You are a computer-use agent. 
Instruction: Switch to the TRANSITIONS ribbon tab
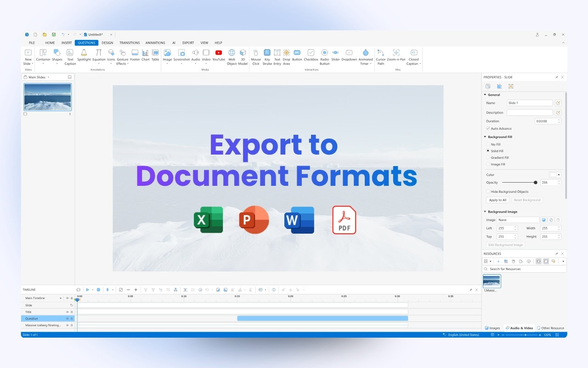coord(130,42)
